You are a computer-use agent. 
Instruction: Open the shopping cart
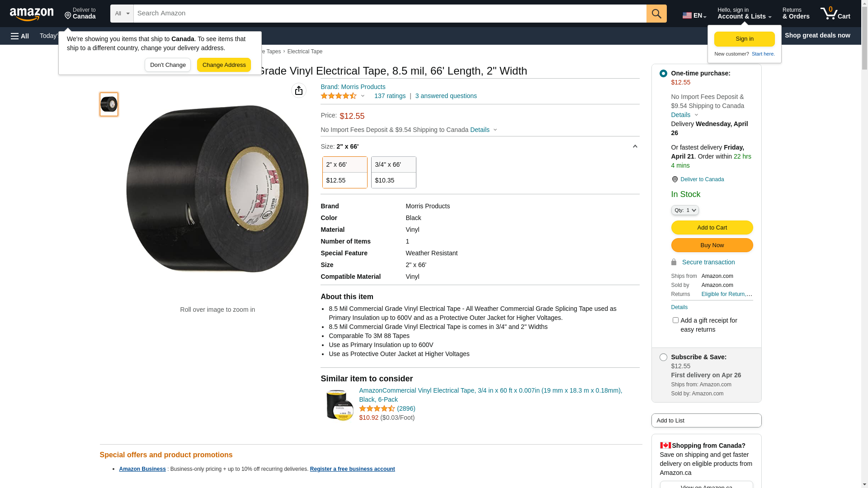click(835, 14)
